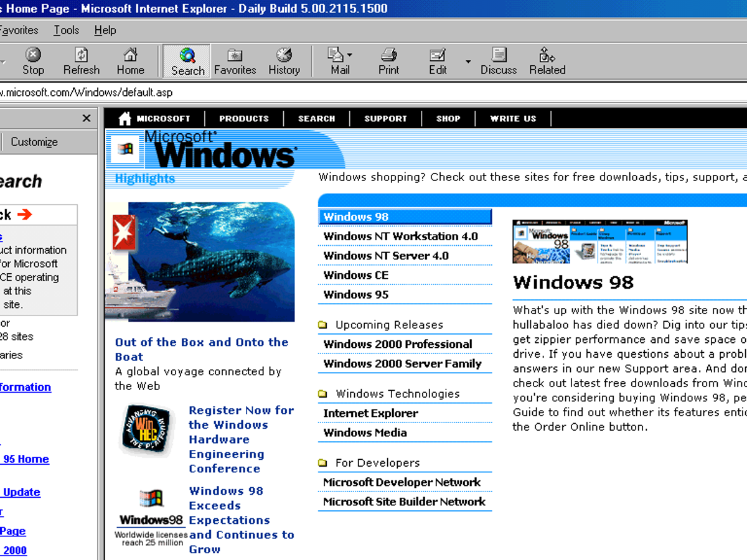The image size is (747, 560).
Task: Open the '2000' search result link
Action: pos(14,550)
